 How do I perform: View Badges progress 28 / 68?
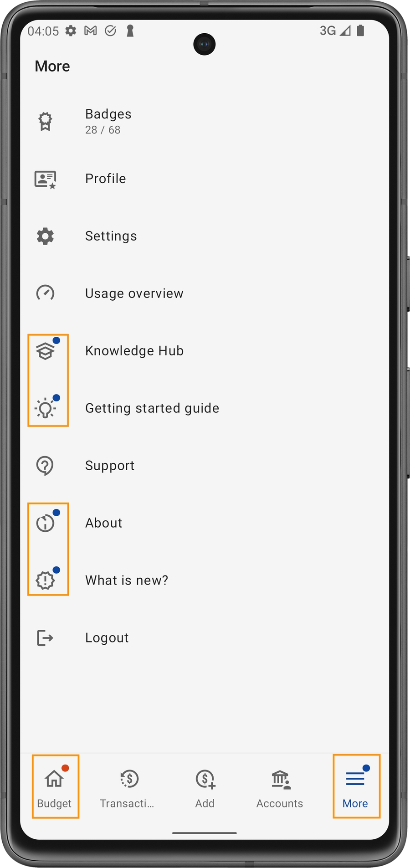(103, 130)
